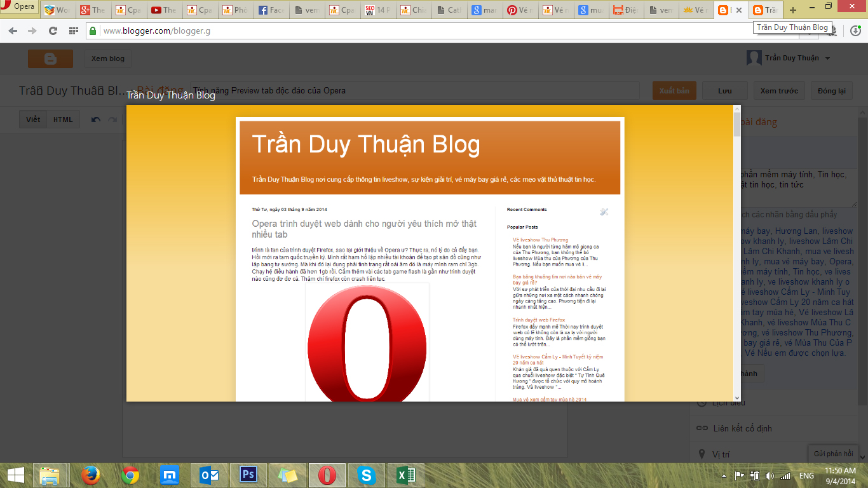Click the 'Gửi phản hồi' feedback button
The image size is (868, 488).
(833, 454)
